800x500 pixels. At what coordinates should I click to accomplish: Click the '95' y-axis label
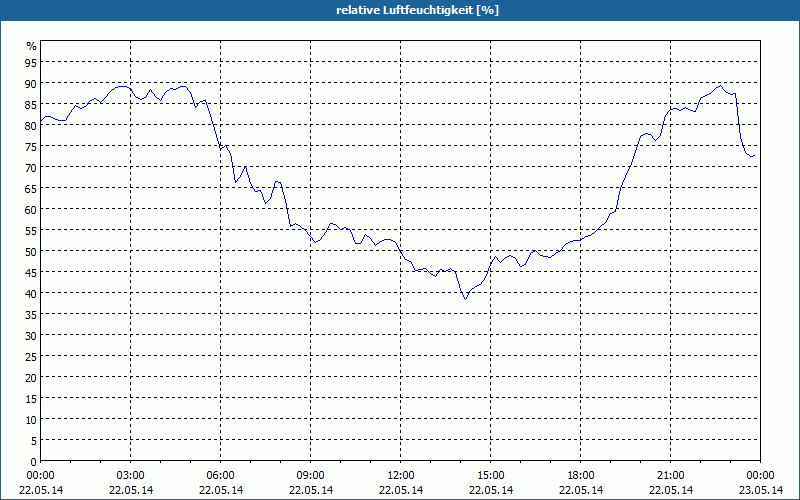tap(31, 63)
